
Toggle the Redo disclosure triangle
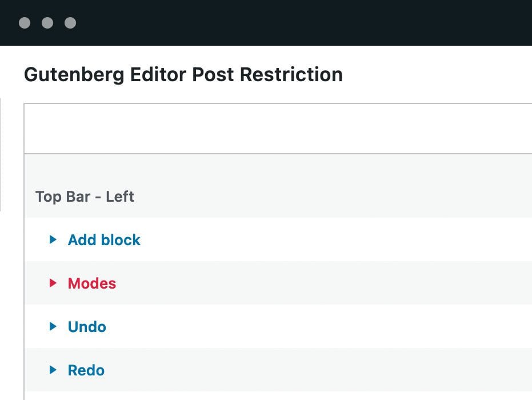(x=53, y=370)
